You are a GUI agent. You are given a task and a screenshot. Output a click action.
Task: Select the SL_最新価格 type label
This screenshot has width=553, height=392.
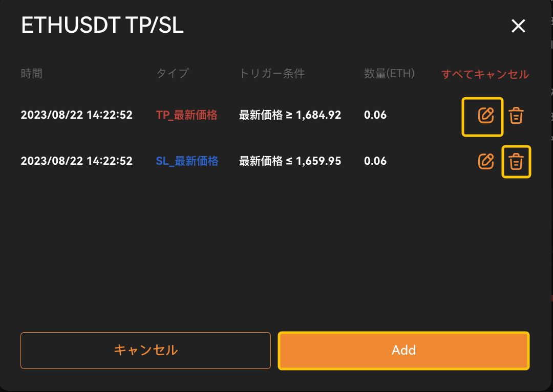(x=187, y=161)
